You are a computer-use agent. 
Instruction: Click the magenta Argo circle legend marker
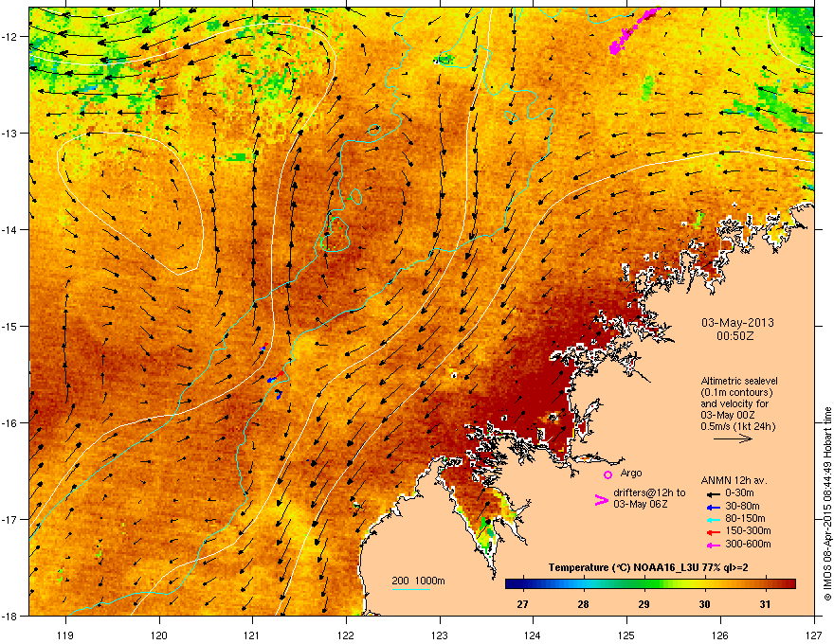[x=607, y=474]
